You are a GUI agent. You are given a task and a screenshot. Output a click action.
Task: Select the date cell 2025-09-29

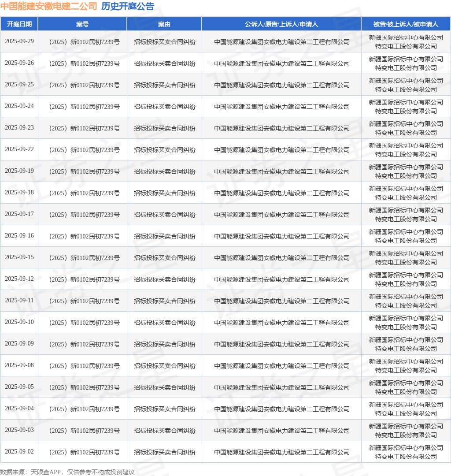click(x=19, y=41)
